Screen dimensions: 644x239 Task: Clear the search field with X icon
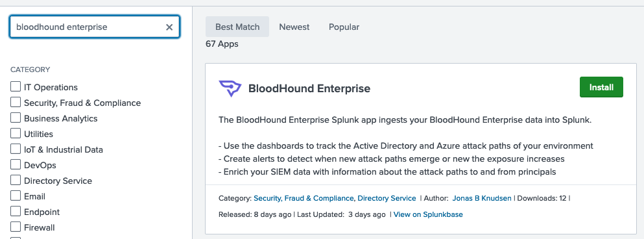click(x=169, y=27)
